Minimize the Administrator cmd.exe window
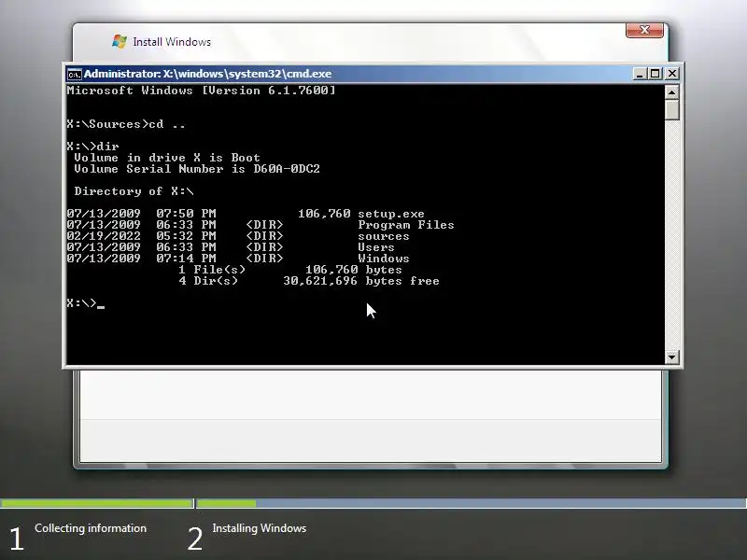Screen dimensions: 747x560 pyautogui.click(x=640, y=74)
